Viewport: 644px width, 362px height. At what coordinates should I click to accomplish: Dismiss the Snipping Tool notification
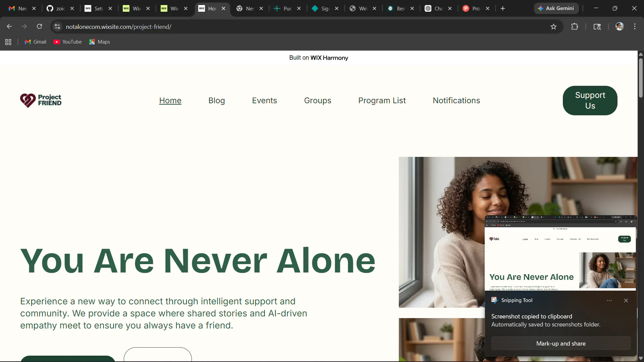point(626,300)
